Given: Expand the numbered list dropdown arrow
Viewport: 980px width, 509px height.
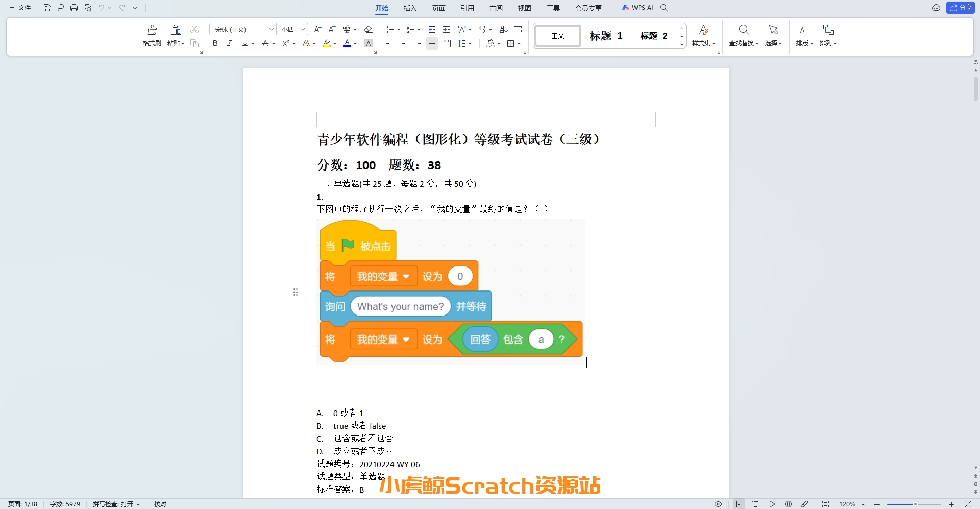Looking at the screenshot, I should 419,30.
